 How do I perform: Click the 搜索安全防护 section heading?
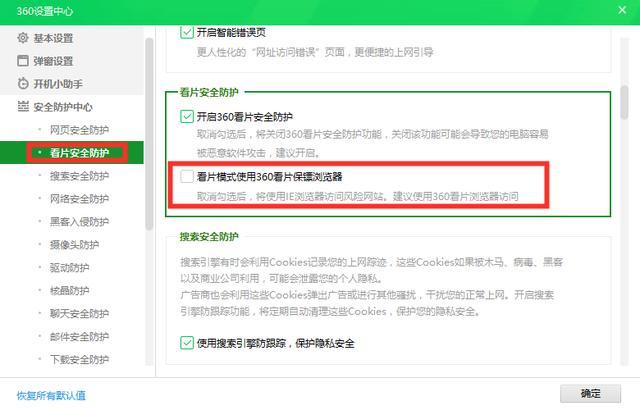209,236
